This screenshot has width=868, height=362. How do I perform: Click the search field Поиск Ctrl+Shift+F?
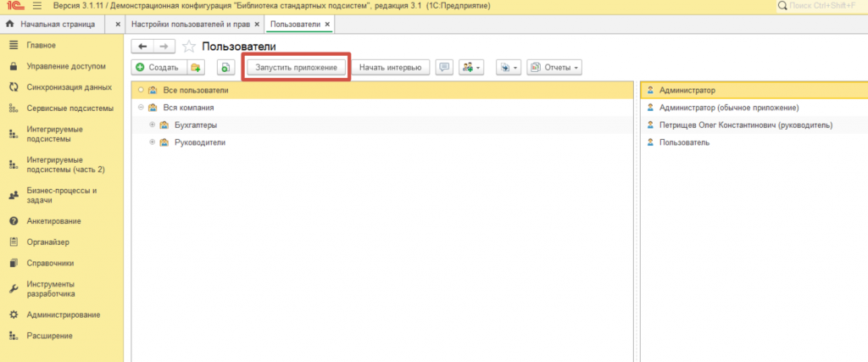pyautogui.click(x=821, y=6)
